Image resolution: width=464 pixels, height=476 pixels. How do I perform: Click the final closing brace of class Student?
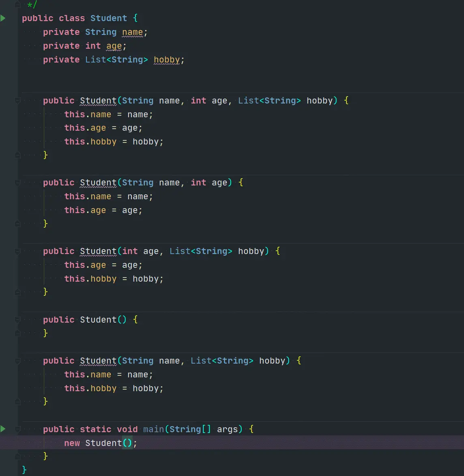coord(24,470)
